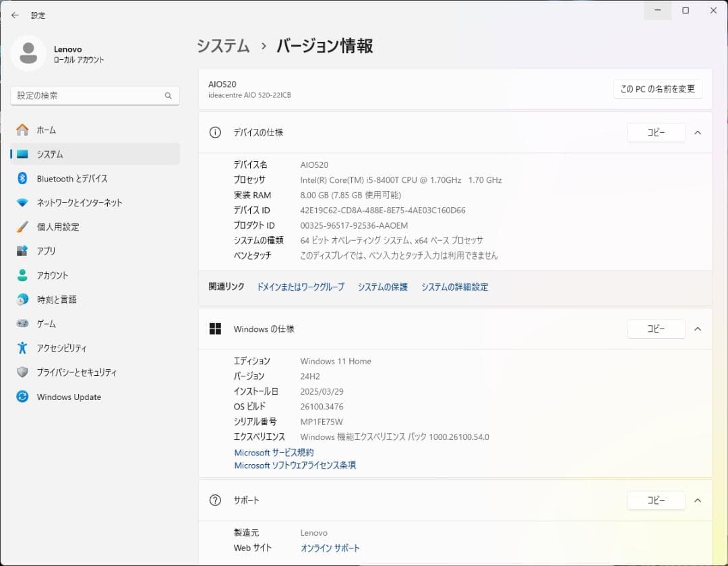
Task: Collapse the サポート section
Action: coord(698,501)
